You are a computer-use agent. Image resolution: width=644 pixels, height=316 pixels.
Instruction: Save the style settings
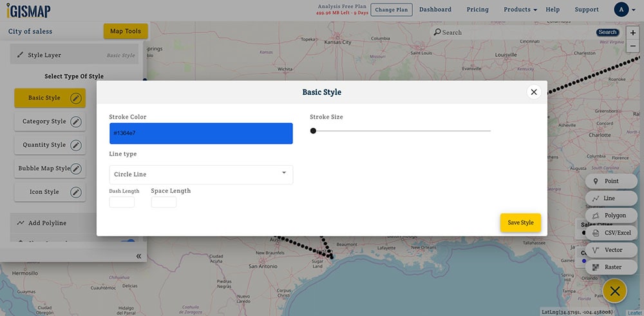tap(520, 222)
